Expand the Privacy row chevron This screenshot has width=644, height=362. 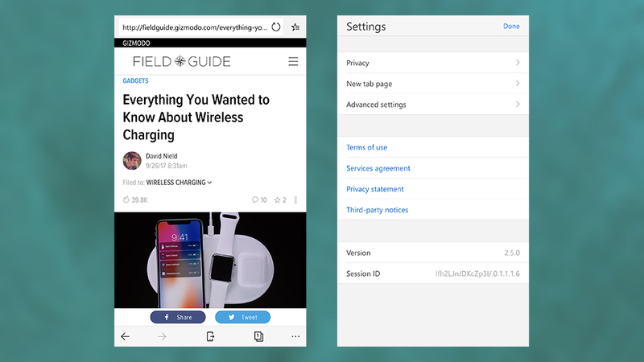pos(518,63)
